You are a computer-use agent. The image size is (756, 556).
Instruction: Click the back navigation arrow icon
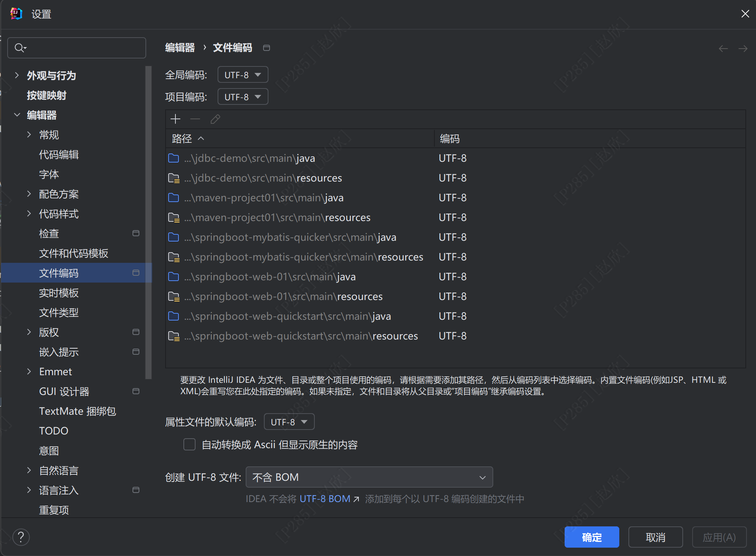point(723,48)
